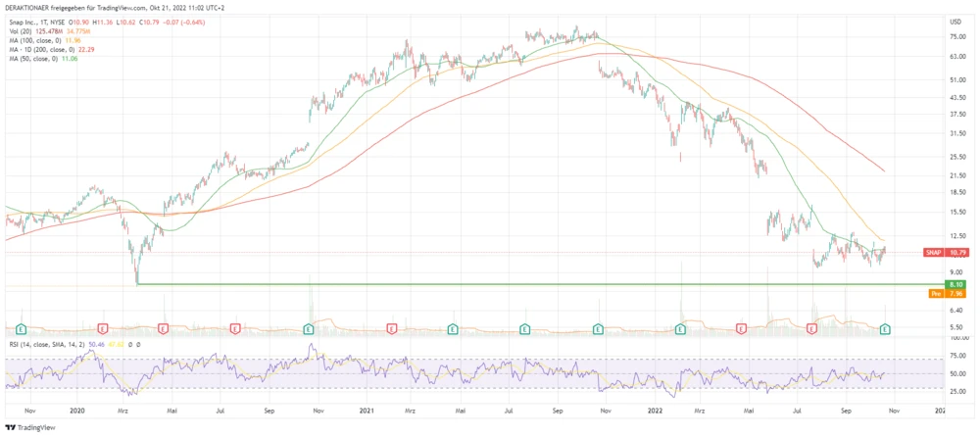This screenshot has height=437, width=980.
Task: Open the earnings marker above Nov 2021
Action: click(x=599, y=329)
